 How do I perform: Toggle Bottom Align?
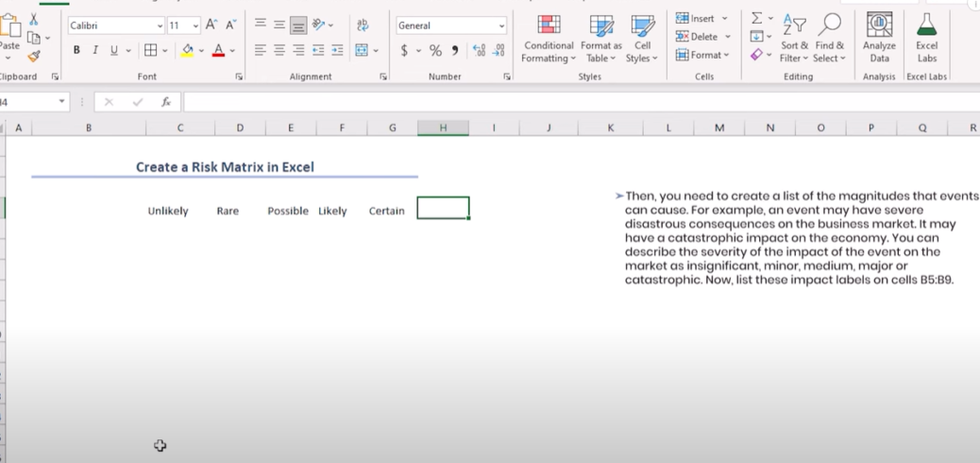(x=298, y=25)
